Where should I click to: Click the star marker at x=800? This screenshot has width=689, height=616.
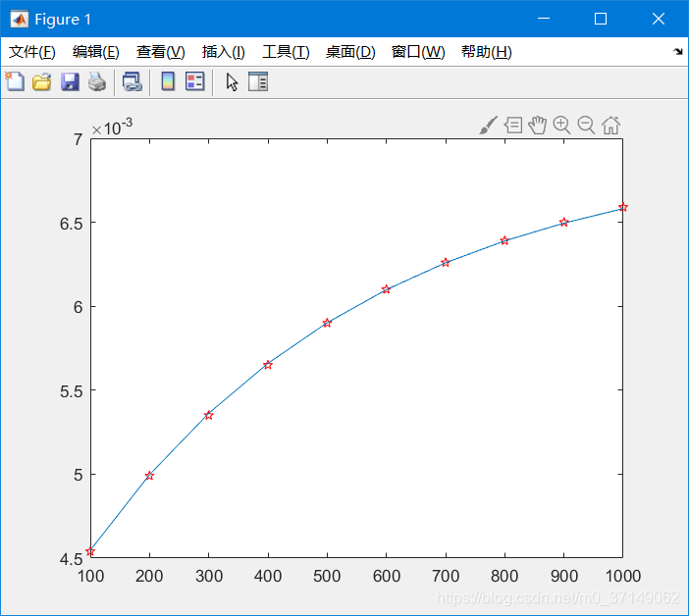[x=504, y=240]
